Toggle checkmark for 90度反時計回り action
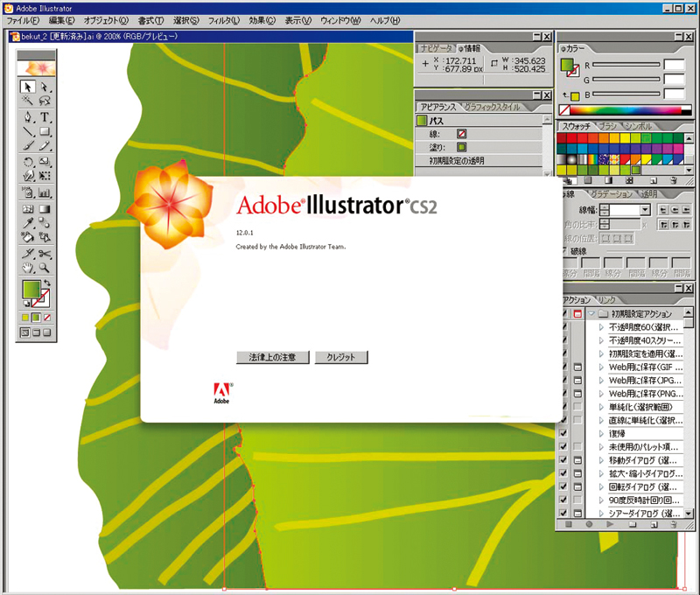 [x=563, y=500]
